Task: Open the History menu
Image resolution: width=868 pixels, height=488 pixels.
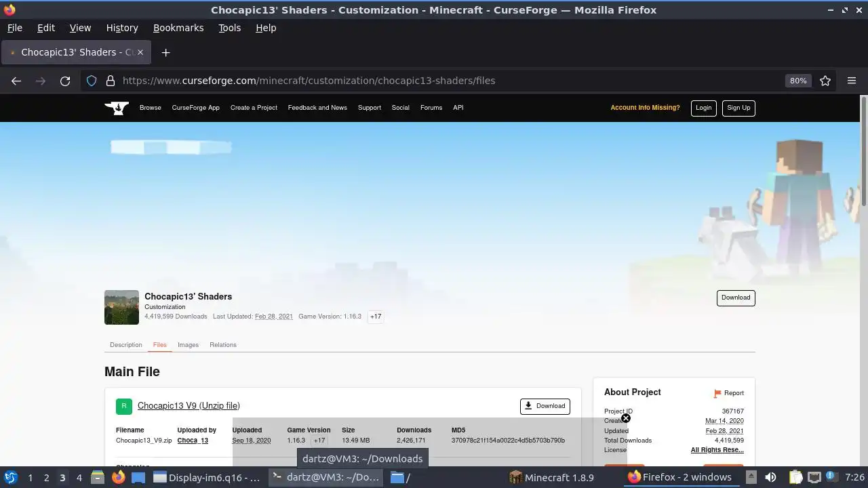Action: (x=122, y=28)
